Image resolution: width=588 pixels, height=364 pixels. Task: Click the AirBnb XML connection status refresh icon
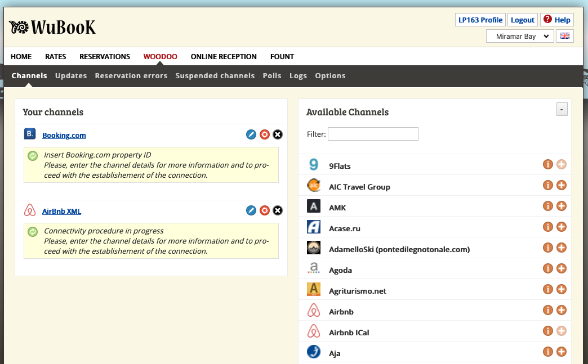coord(33,232)
